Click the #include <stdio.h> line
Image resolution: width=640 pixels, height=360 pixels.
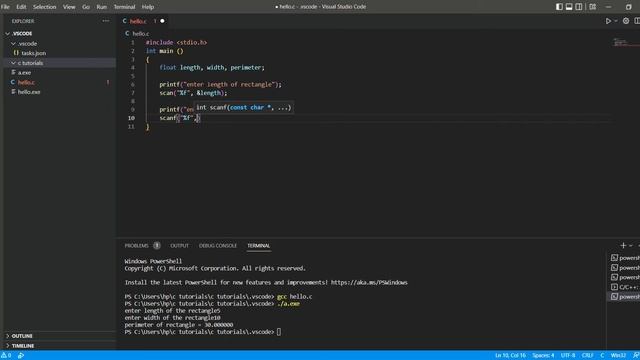click(x=176, y=42)
